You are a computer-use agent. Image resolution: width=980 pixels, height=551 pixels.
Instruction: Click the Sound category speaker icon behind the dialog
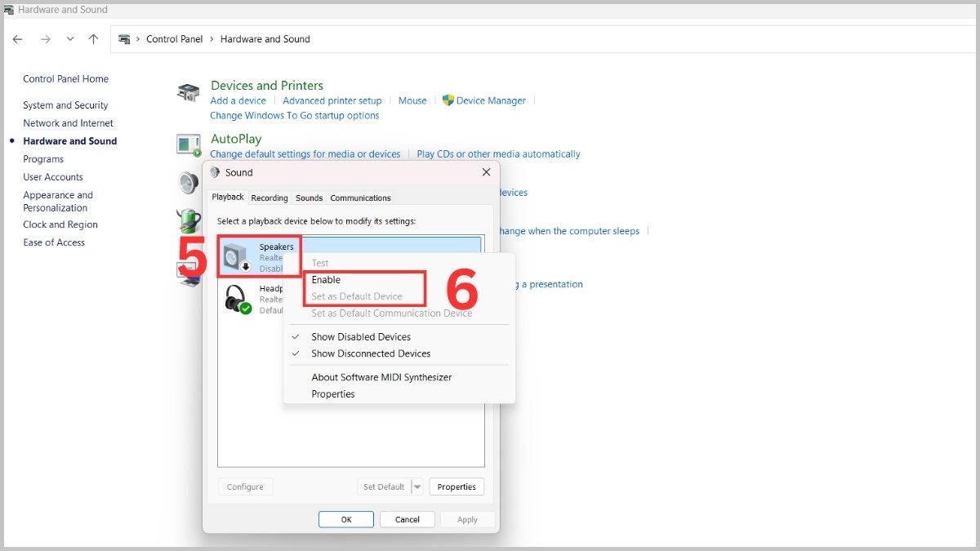pos(189,183)
